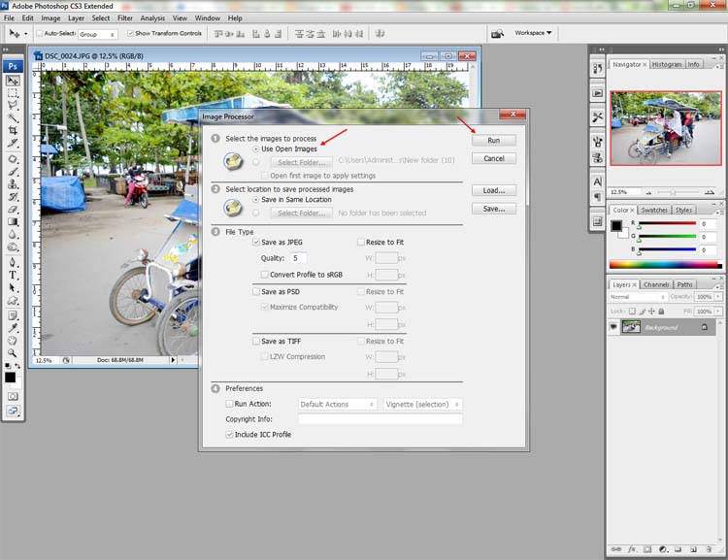Image resolution: width=728 pixels, height=560 pixels.
Task: Open the Filter menu
Action: tap(125, 18)
